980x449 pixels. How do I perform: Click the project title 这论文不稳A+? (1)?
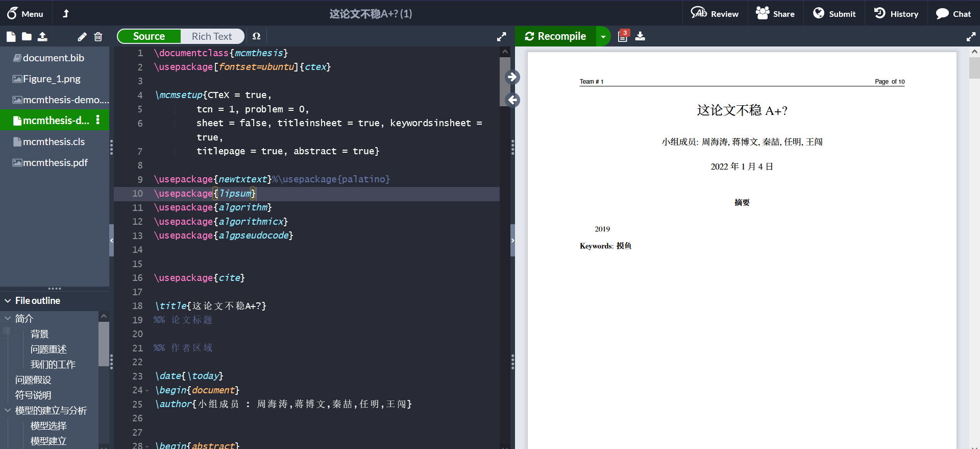[x=371, y=14]
